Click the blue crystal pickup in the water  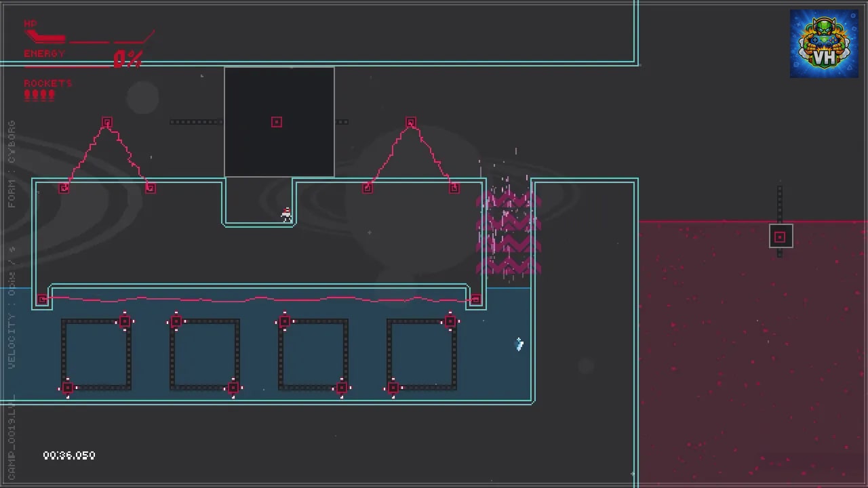pyautogui.click(x=519, y=344)
